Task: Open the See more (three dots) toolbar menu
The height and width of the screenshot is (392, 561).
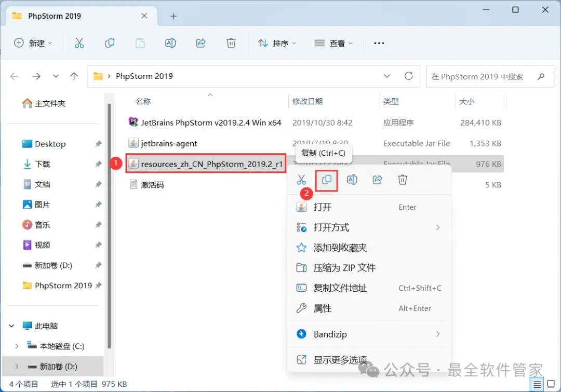Action: 379,43
